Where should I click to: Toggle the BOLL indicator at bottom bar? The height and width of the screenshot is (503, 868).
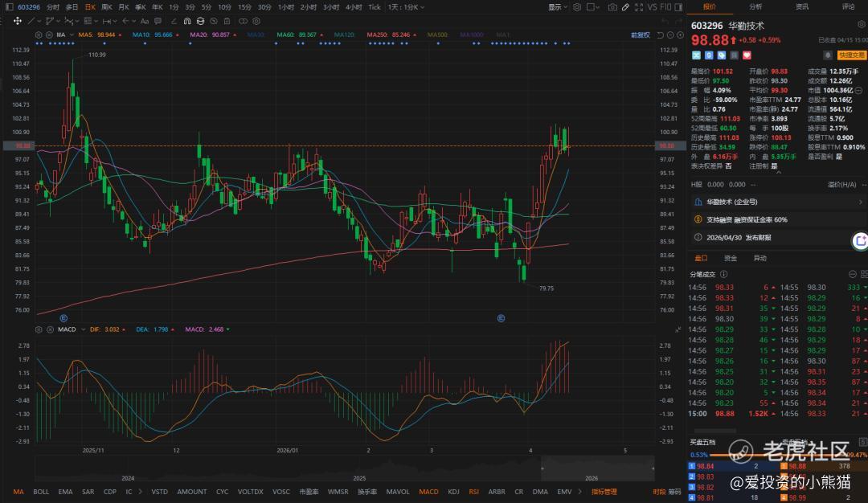pyautogui.click(x=41, y=492)
